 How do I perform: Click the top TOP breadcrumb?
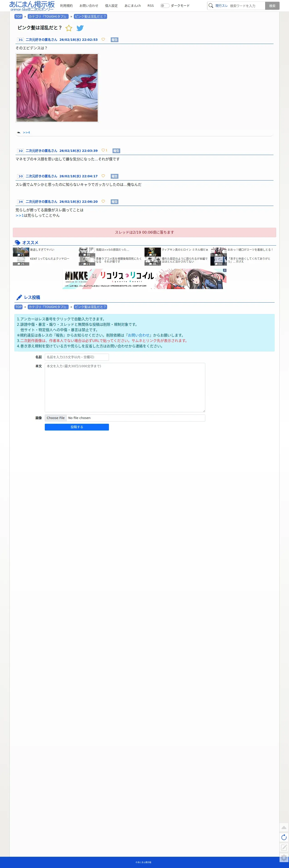(x=18, y=16)
